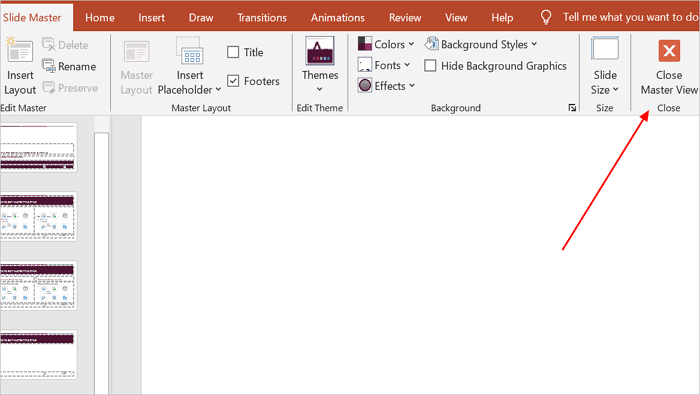Expand the Insert Placeholder dropdown arrow
Image resolution: width=700 pixels, height=395 pixels.
tap(218, 89)
